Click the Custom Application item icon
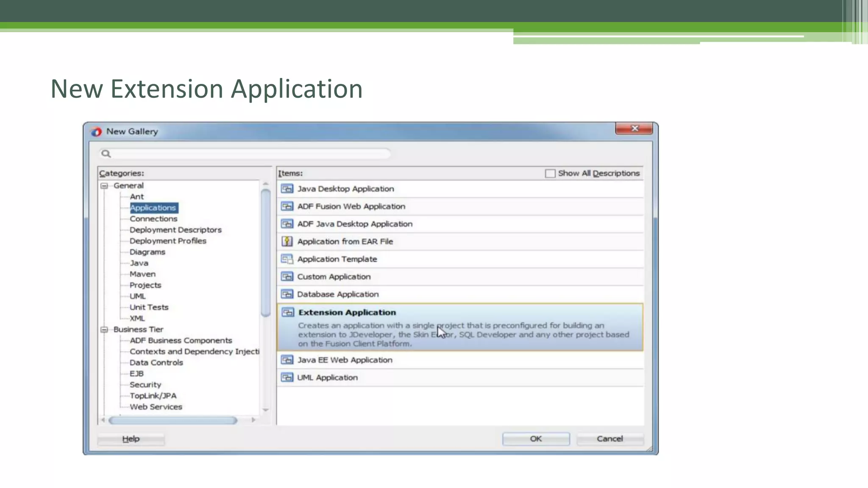The height and width of the screenshot is (488, 868). click(287, 277)
